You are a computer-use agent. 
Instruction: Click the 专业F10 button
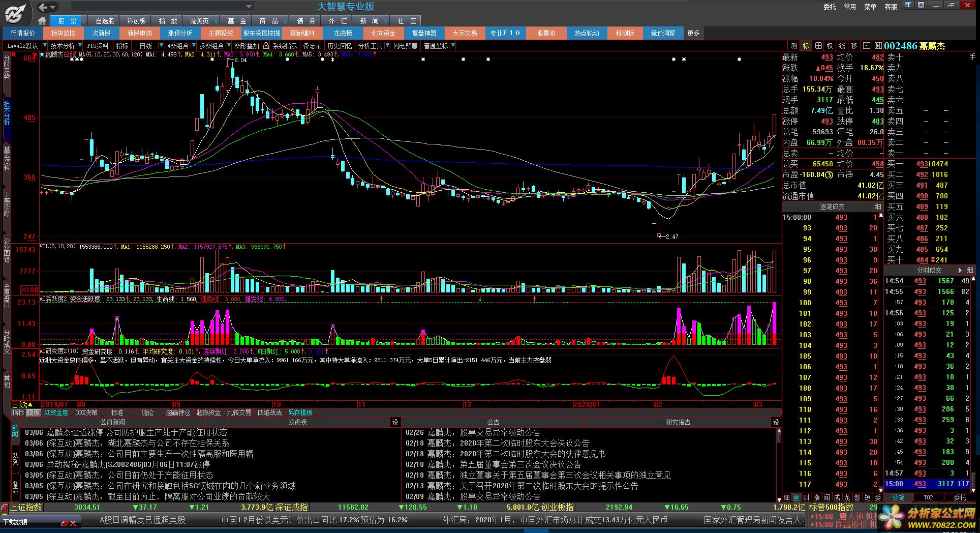tap(505, 33)
